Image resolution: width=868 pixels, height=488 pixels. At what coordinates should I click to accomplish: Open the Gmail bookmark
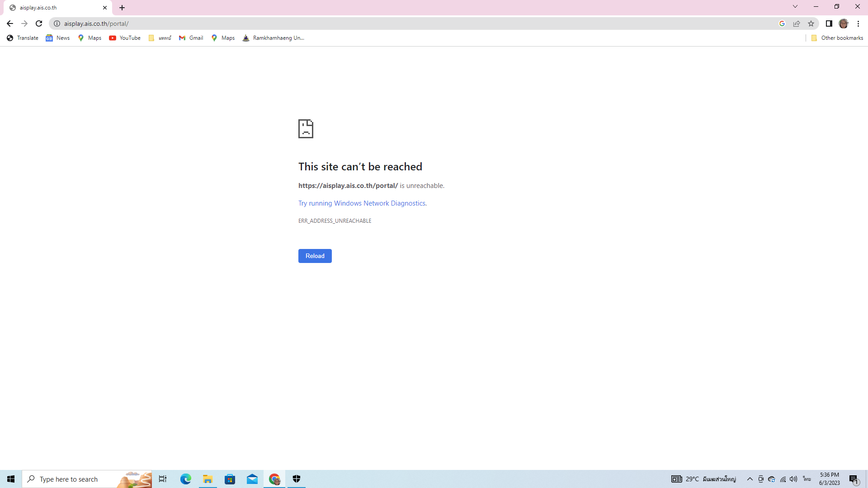click(x=191, y=38)
